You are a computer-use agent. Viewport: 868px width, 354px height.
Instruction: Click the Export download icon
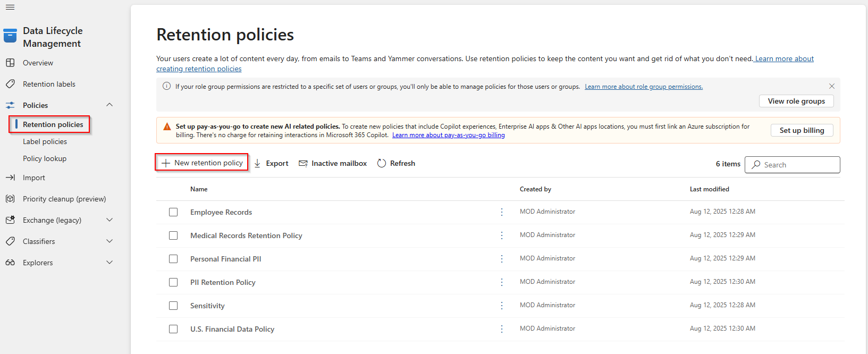coord(257,163)
